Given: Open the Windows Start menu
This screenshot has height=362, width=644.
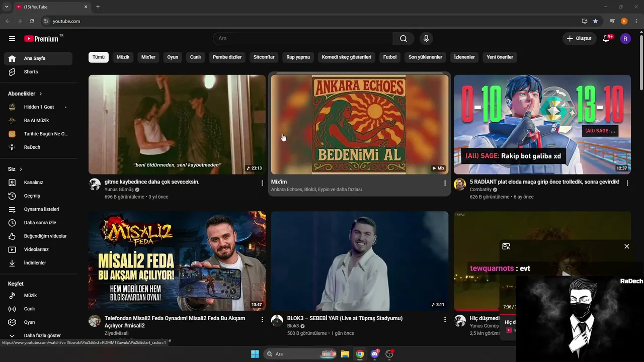Looking at the screenshot, I should coord(255,354).
